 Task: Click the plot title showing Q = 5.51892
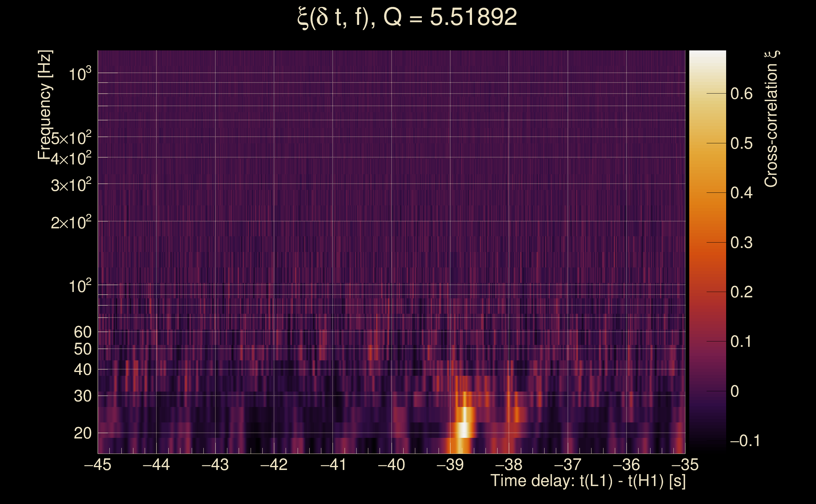(407, 17)
